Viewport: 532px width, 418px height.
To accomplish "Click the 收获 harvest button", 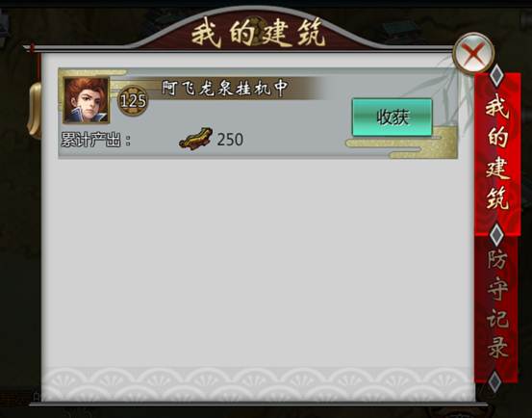I will (393, 118).
